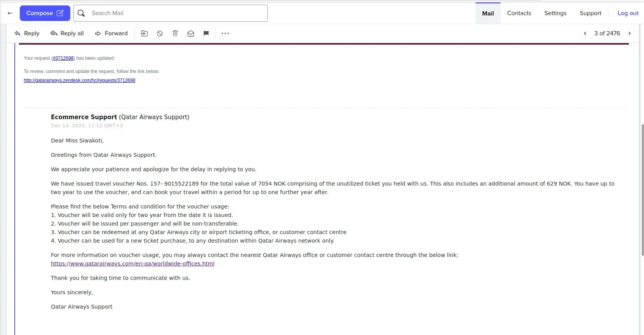This screenshot has width=644, height=335.
Task: Delete the email with trash icon
Action: pos(175,33)
